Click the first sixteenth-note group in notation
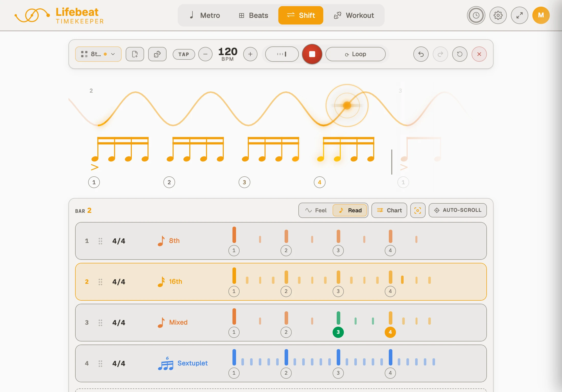 (x=120, y=149)
